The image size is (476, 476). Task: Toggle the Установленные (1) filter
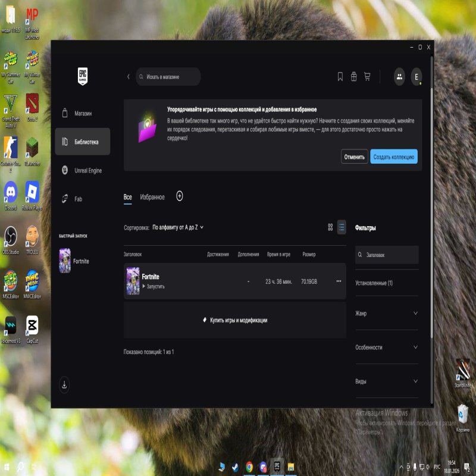pyautogui.click(x=374, y=283)
